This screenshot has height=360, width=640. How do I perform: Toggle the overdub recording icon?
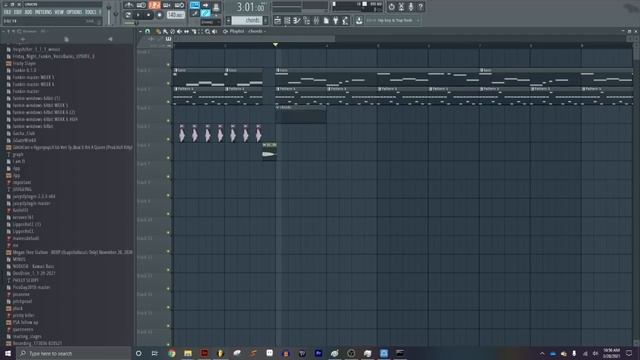click(x=167, y=5)
